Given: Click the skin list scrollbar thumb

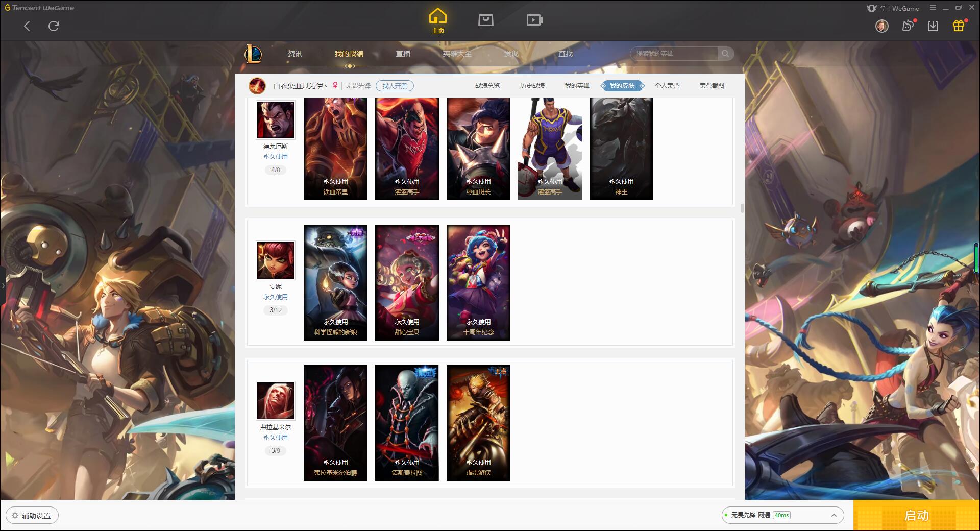Looking at the screenshot, I should pos(742,208).
